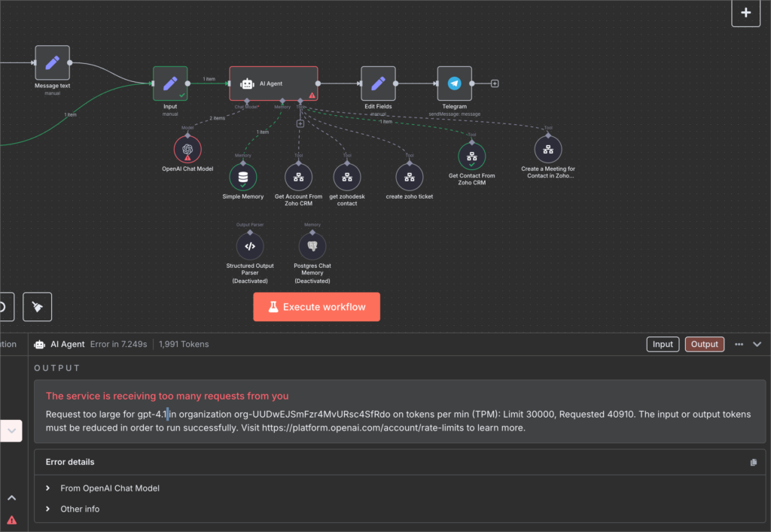Open the get zohodesk contact node
This screenshot has height=532, width=771.
tap(347, 177)
